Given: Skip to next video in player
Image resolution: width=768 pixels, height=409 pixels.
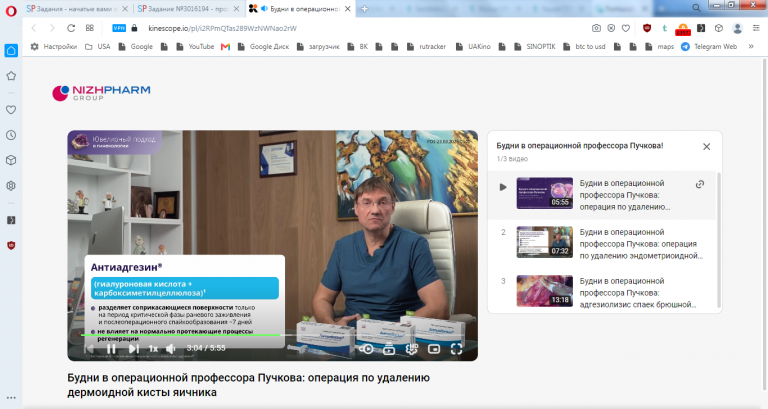Looking at the screenshot, I should (x=133, y=349).
